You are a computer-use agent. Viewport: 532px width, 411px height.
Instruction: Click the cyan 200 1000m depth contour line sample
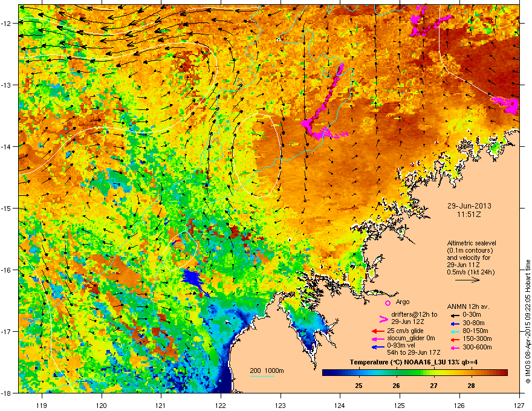pos(262,376)
